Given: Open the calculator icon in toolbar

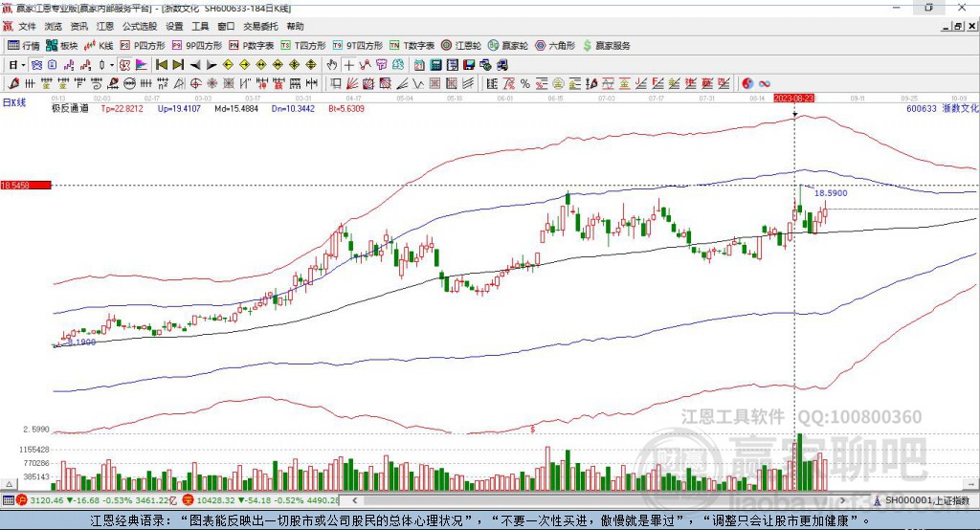Looking at the screenshot, I should point(435,65).
